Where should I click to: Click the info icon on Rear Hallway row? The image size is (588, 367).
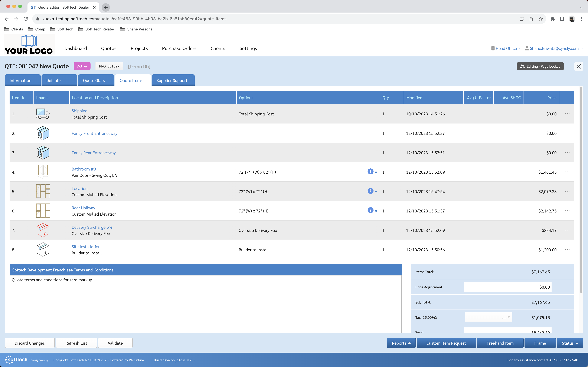point(370,210)
